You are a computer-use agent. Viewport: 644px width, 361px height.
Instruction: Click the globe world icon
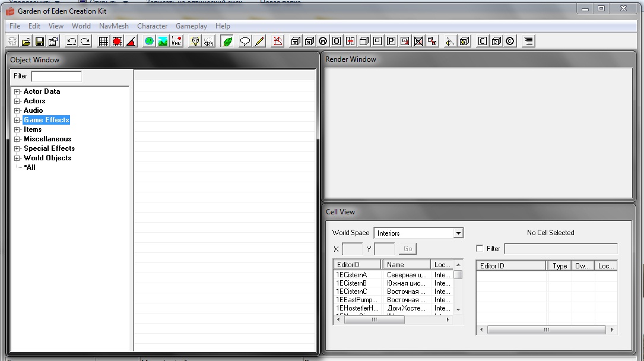(x=149, y=41)
